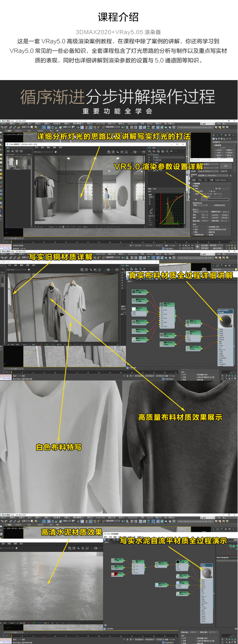238x644 pixels.
Task: Click VRayMtl sphere preview in middle material editor
Action: 226,321
